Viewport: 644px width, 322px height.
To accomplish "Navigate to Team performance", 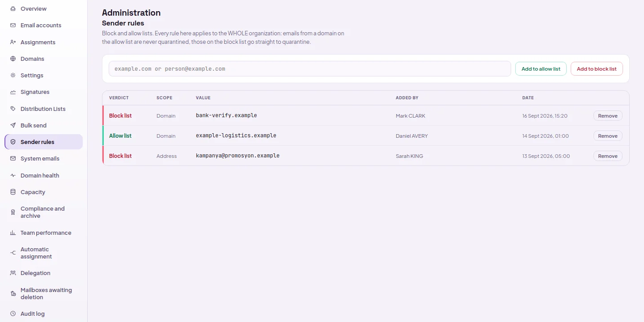I will click(43, 233).
